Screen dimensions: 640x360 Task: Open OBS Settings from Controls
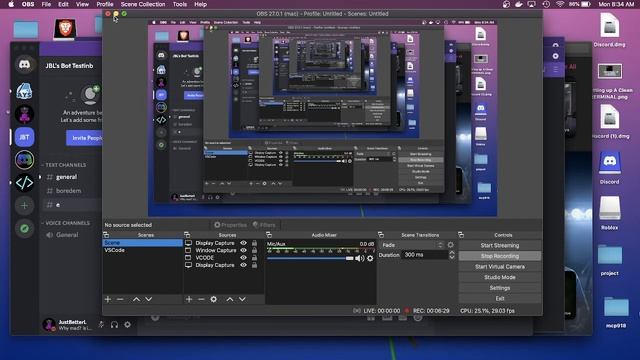[x=500, y=288]
